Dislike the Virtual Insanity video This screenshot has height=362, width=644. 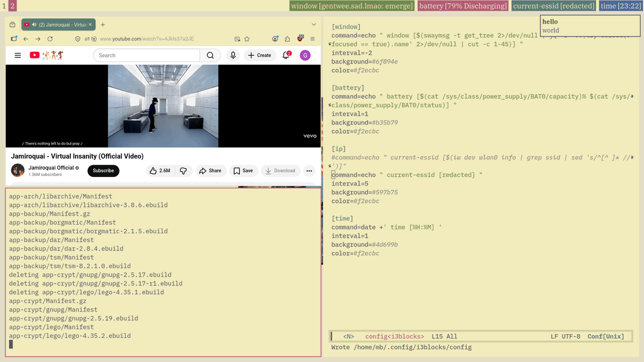pyautogui.click(x=183, y=171)
